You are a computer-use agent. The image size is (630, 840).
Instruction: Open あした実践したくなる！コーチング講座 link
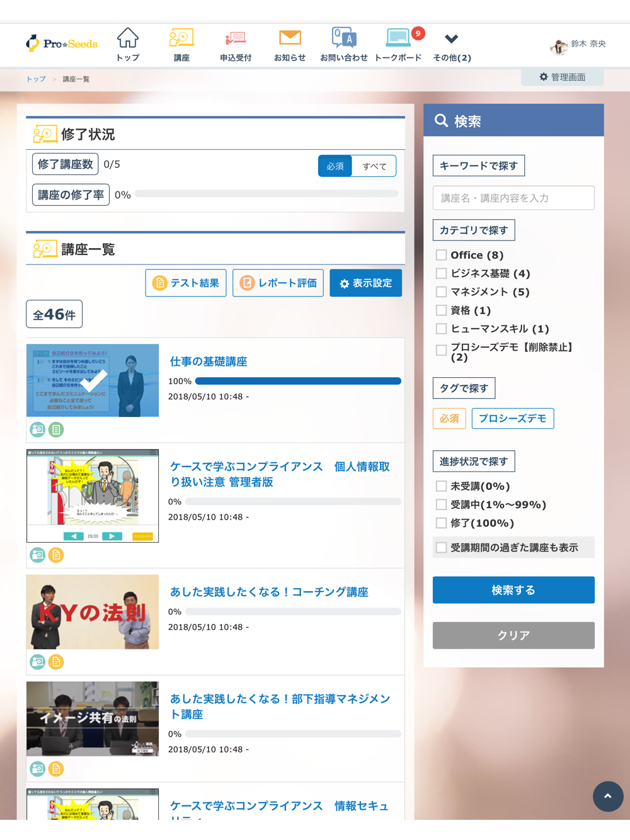point(269,592)
